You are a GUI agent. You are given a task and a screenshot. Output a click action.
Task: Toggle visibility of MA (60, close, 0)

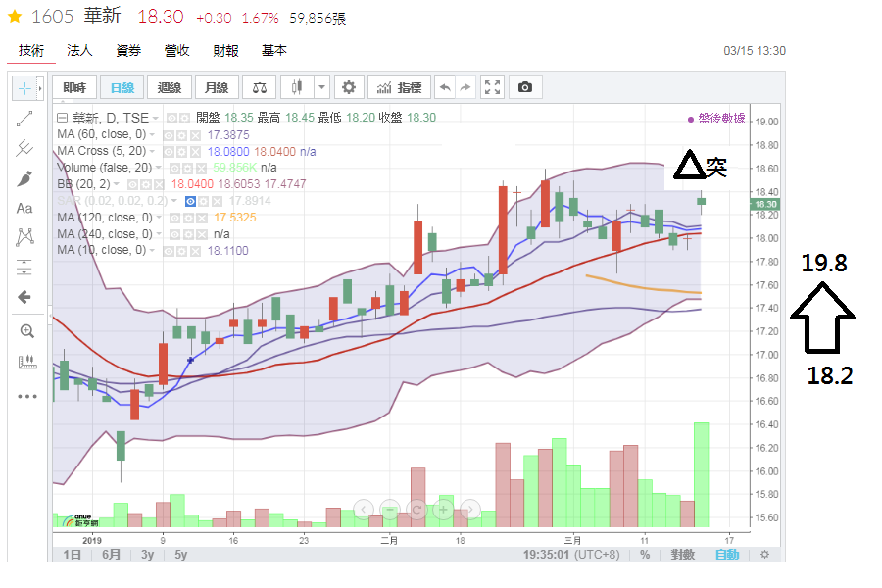click(x=169, y=135)
